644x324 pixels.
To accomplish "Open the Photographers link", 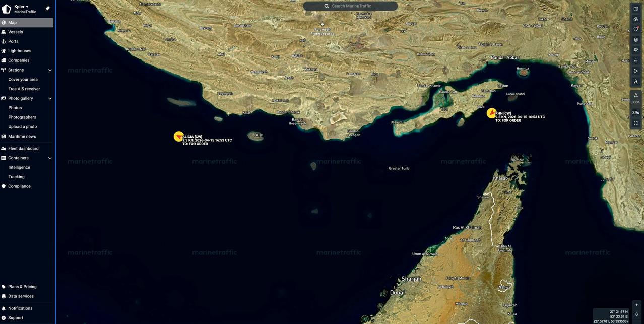I will [22, 117].
